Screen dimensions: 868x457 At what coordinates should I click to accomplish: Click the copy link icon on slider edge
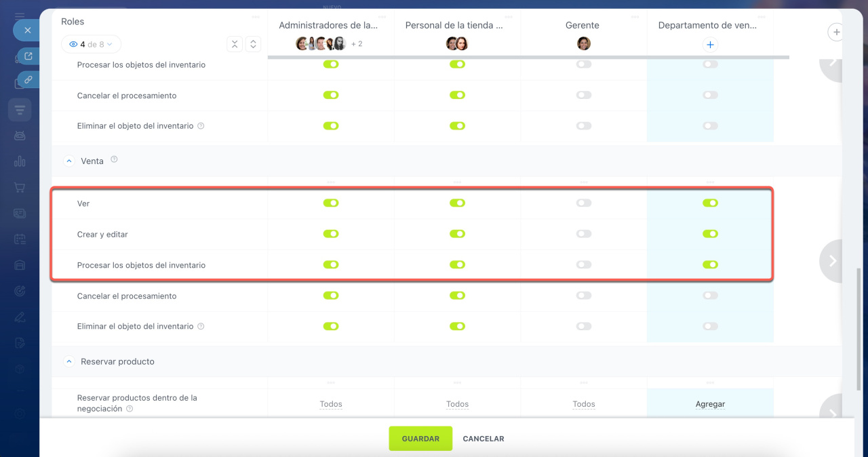click(28, 79)
